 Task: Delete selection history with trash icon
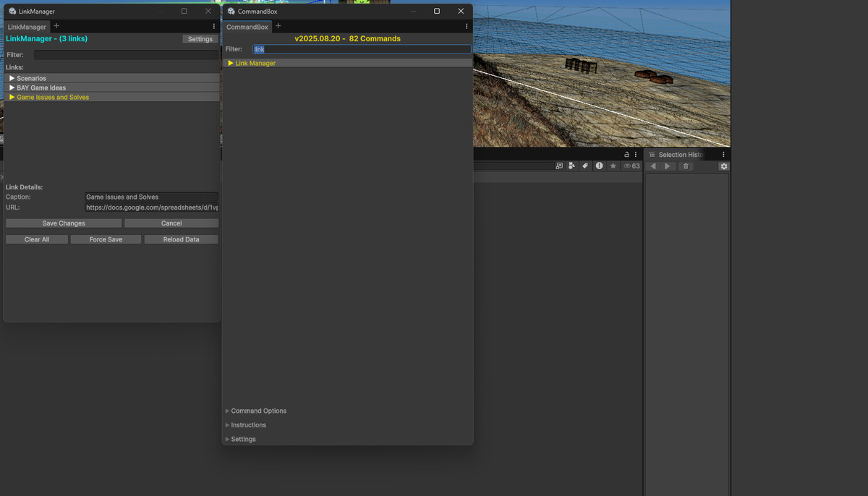(686, 166)
